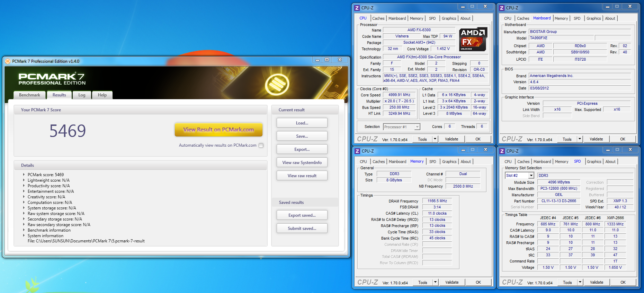Open Tools dropdown arrow in CPU window
The width and height of the screenshot is (644, 293).
click(x=435, y=139)
